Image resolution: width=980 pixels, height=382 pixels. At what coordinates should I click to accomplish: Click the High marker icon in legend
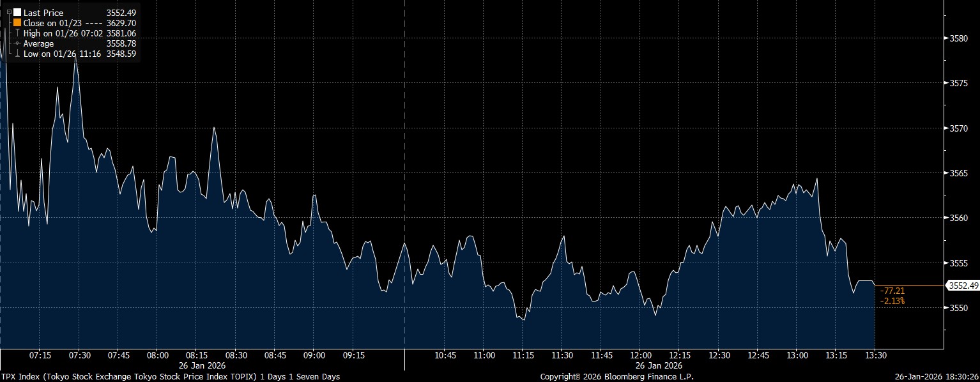point(17,33)
